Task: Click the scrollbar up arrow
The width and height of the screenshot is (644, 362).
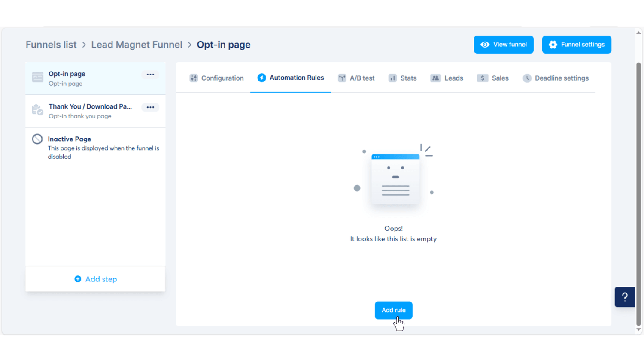Action: 638,33
